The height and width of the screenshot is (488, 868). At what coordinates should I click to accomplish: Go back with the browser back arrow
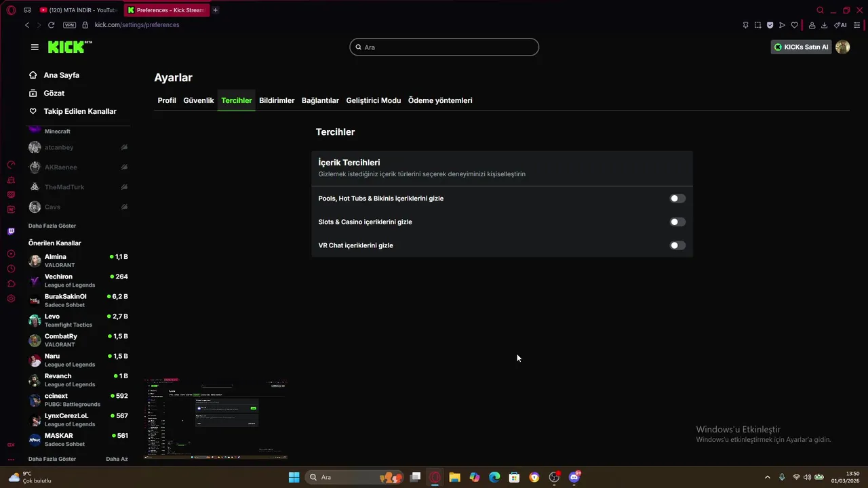[27, 25]
